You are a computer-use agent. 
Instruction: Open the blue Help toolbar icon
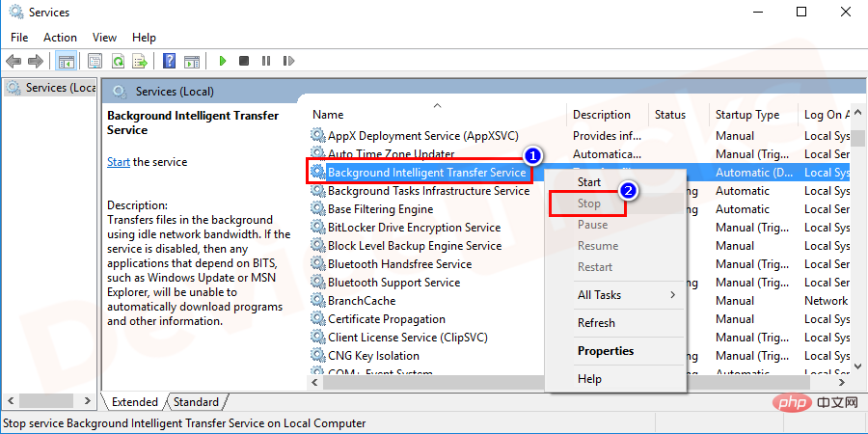click(169, 61)
